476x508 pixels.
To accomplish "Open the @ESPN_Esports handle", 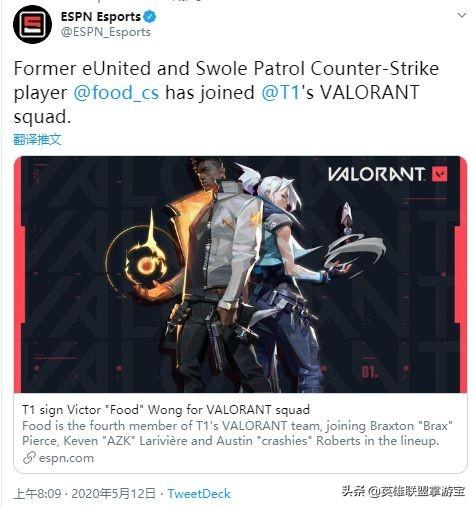I will click(106, 32).
